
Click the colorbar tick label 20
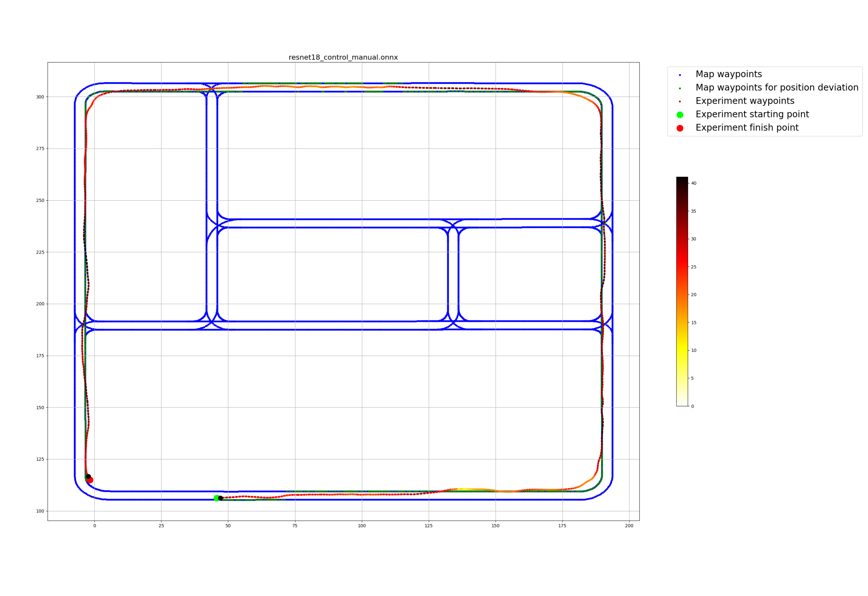tap(694, 295)
